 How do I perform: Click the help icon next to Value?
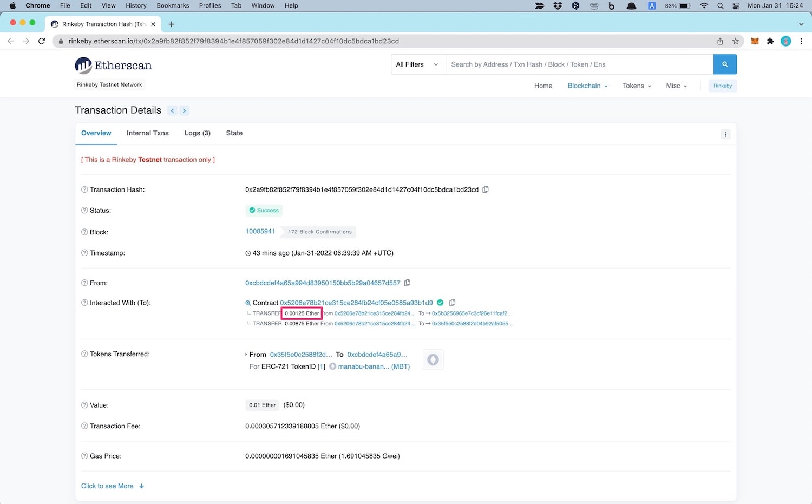point(84,405)
